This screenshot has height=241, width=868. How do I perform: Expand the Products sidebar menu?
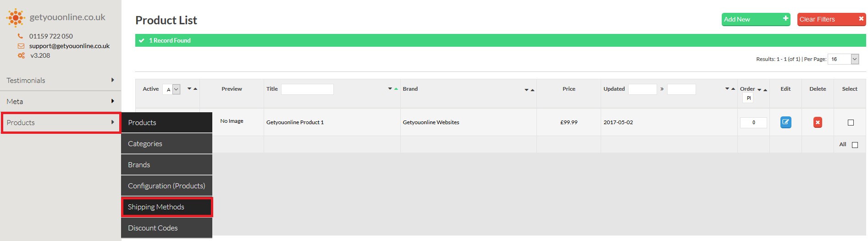coord(61,122)
